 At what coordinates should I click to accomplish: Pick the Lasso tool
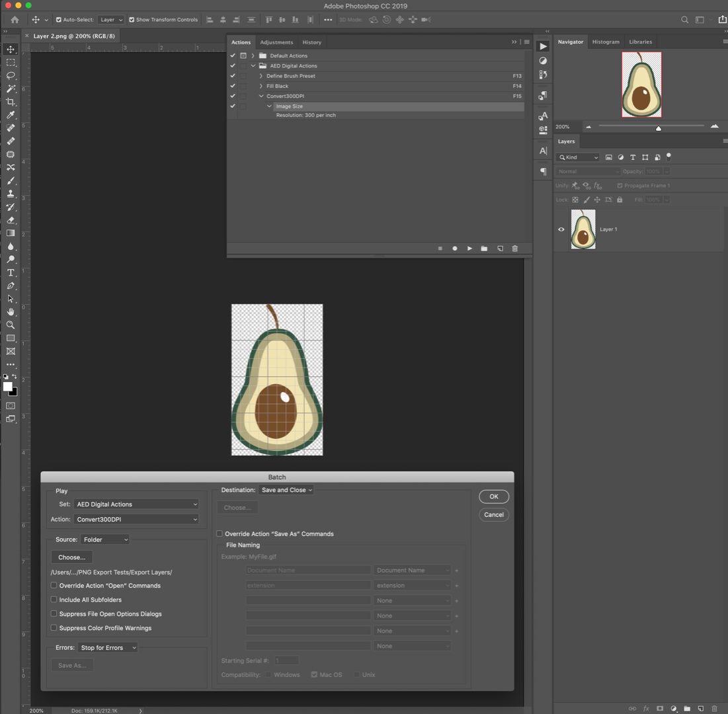pyautogui.click(x=11, y=75)
